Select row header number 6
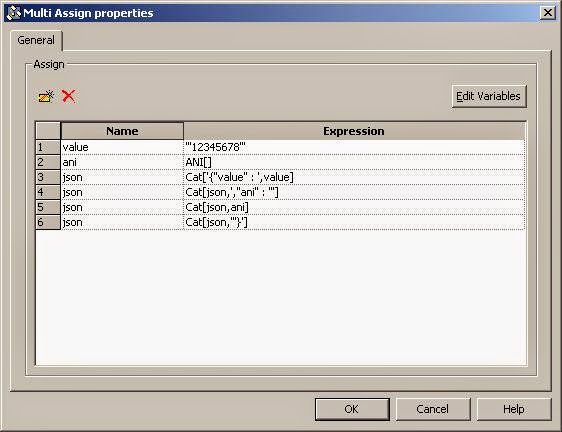 [48, 222]
